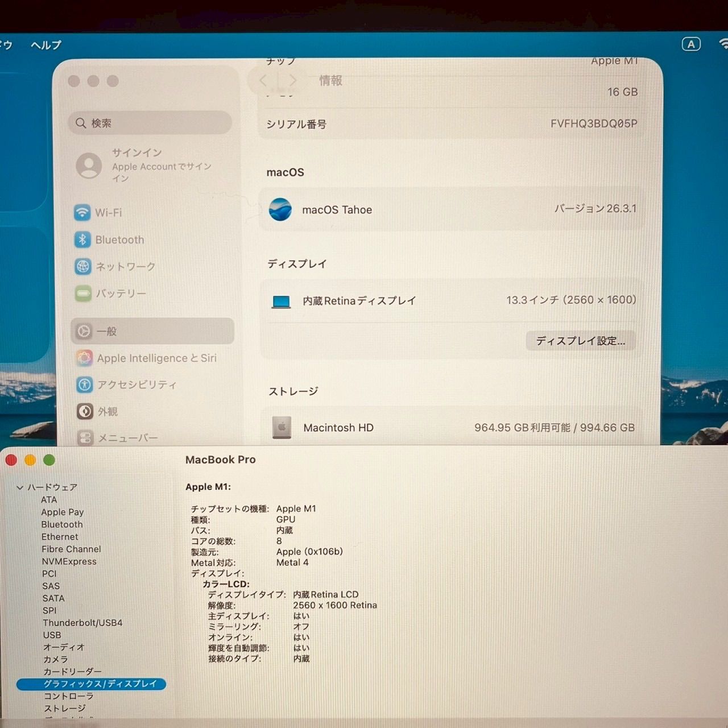The image size is (728, 728).
Task: Select NVMExpress in hardware list
Action: click(x=69, y=561)
